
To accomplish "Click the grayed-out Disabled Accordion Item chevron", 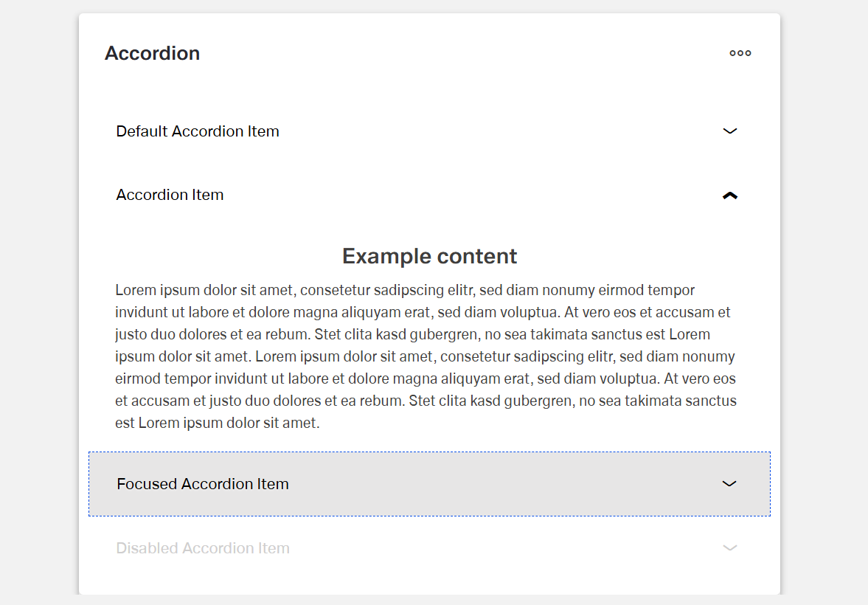I will pyautogui.click(x=729, y=548).
